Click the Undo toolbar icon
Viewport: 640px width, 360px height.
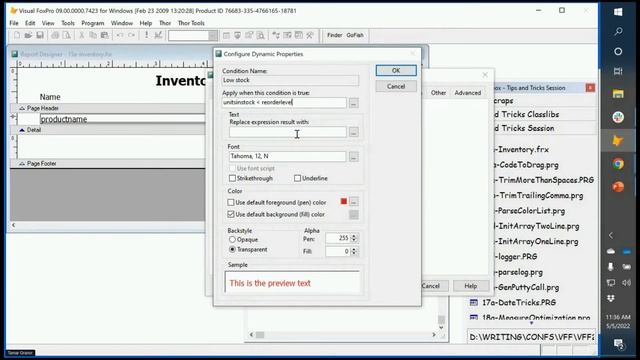pyautogui.click(x=120, y=36)
